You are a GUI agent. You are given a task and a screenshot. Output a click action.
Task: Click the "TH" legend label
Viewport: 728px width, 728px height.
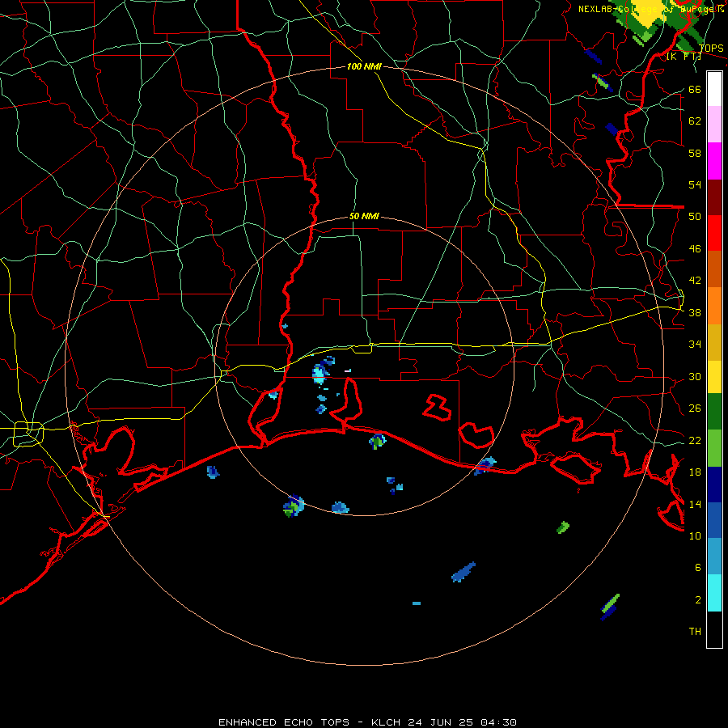695,632
